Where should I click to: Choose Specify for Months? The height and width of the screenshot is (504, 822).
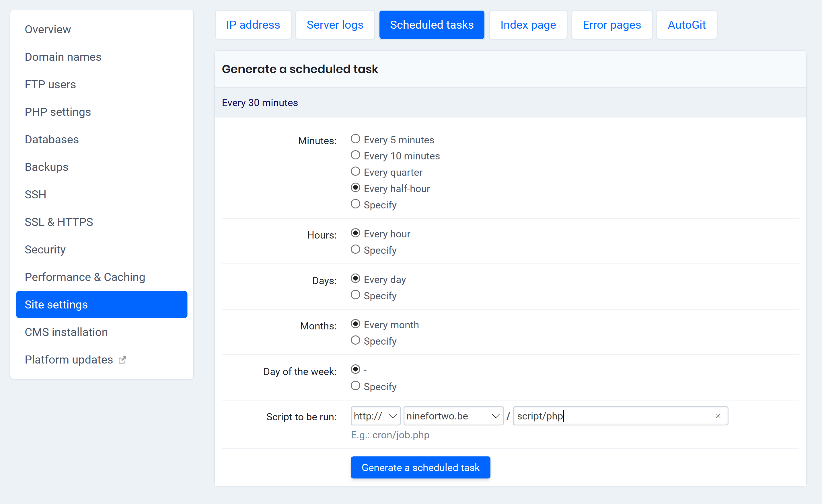(x=355, y=340)
